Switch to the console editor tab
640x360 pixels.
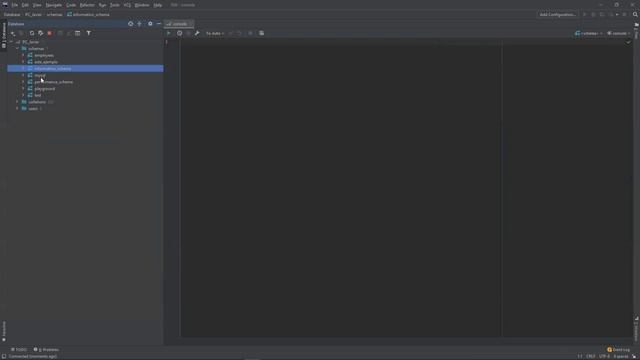(x=179, y=24)
